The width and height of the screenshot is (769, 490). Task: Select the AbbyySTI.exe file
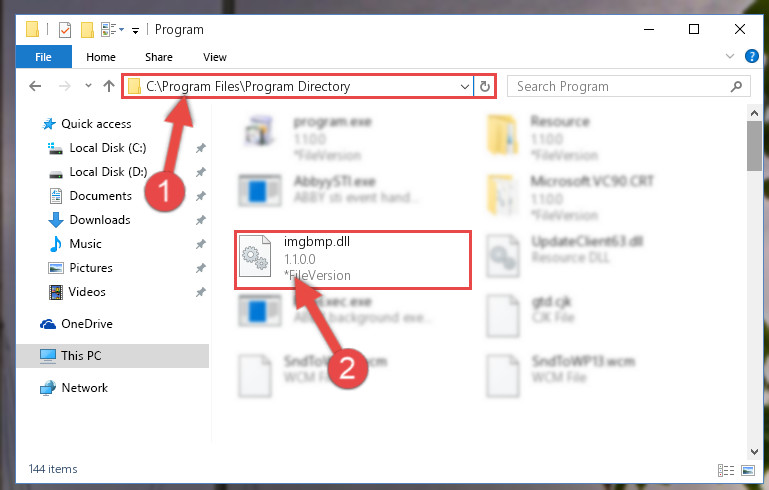tap(331, 190)
